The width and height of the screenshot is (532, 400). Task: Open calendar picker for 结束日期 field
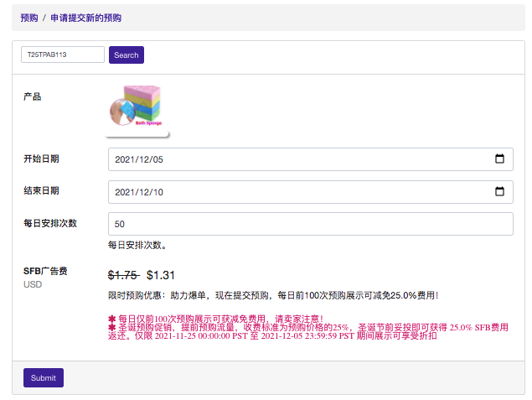coord(499,191)
